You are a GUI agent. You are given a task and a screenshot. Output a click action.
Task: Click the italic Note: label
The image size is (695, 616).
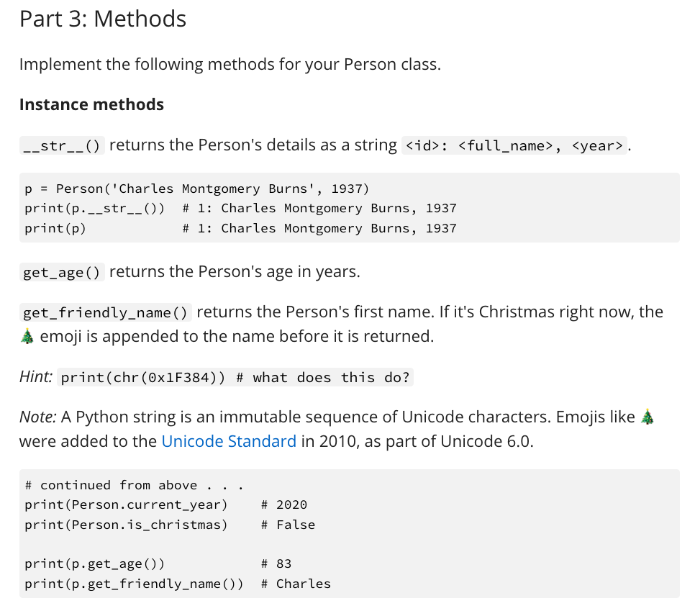[x=38, y=417]
